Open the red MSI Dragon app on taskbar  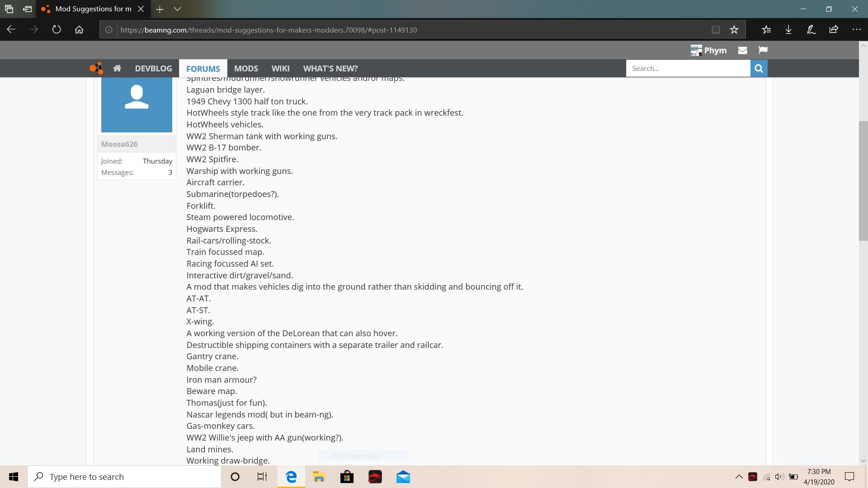(x=375, y=477)
